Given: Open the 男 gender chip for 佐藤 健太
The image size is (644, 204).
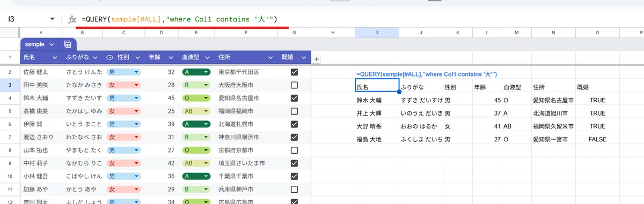Looking at the screenshot, I should 123,72.
